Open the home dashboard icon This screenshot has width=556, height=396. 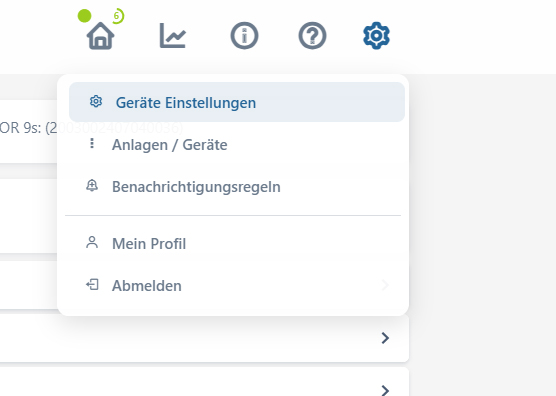[x=100, y=36]
